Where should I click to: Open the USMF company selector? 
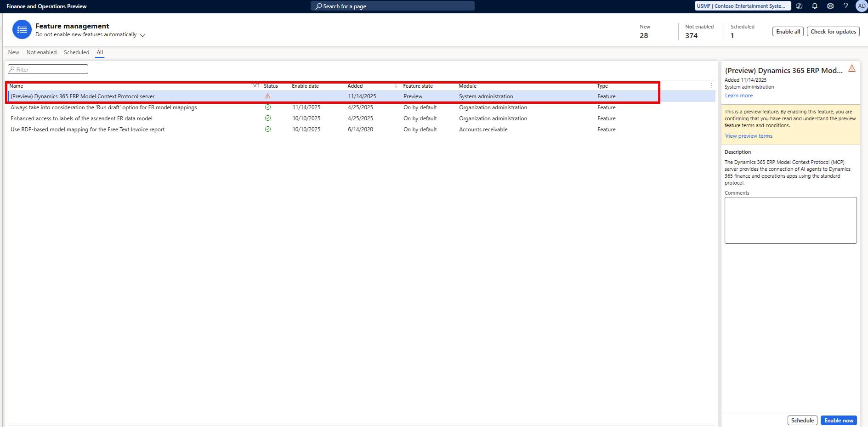pyautogui.click(x=743, y=6)
